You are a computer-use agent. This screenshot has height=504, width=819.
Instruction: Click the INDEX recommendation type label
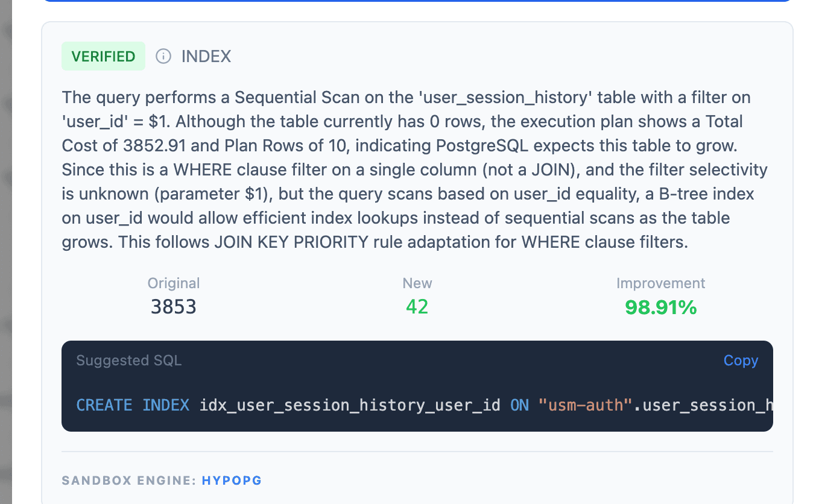(x=206, y=56)
